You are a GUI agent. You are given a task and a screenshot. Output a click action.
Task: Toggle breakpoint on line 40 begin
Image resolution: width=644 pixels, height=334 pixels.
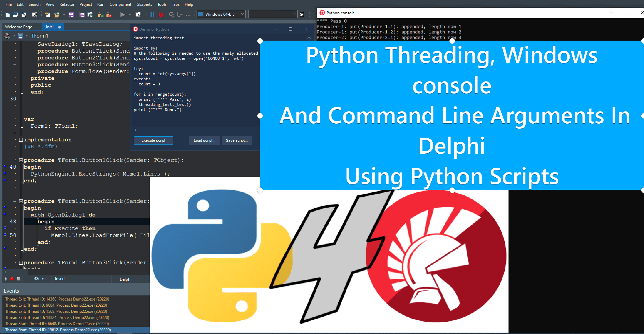(x=5, y=167)
